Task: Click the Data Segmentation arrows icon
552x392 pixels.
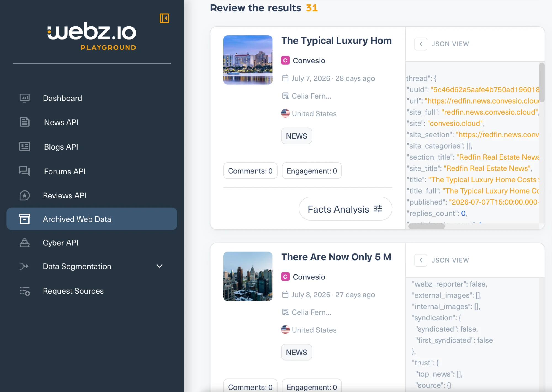Action: pyautogui.click(x=24, y=266)
